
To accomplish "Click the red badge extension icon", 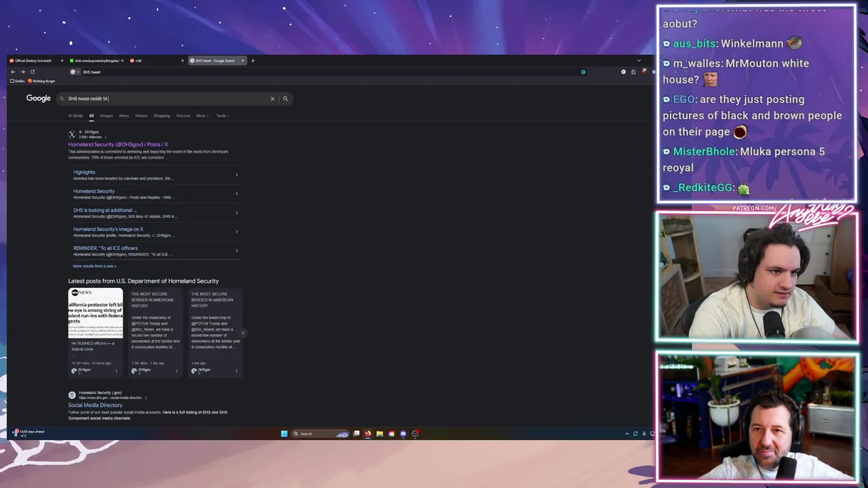I will (644, 71).
